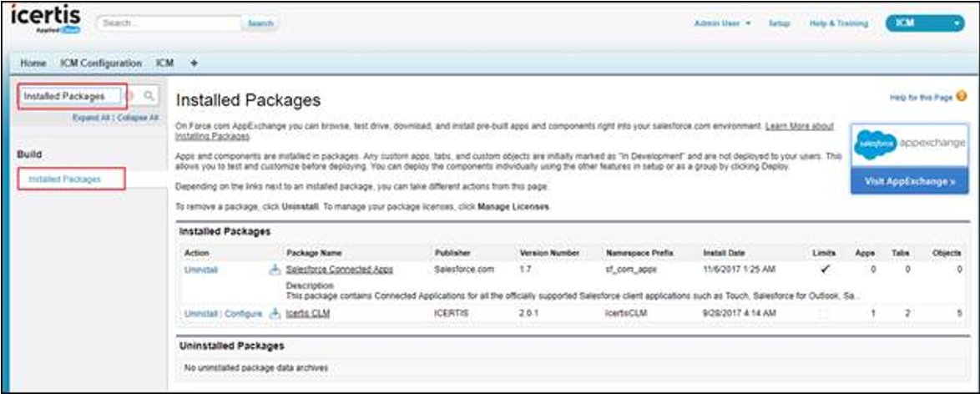
Task: Click Help for this Page link
Action: point(922,98)
